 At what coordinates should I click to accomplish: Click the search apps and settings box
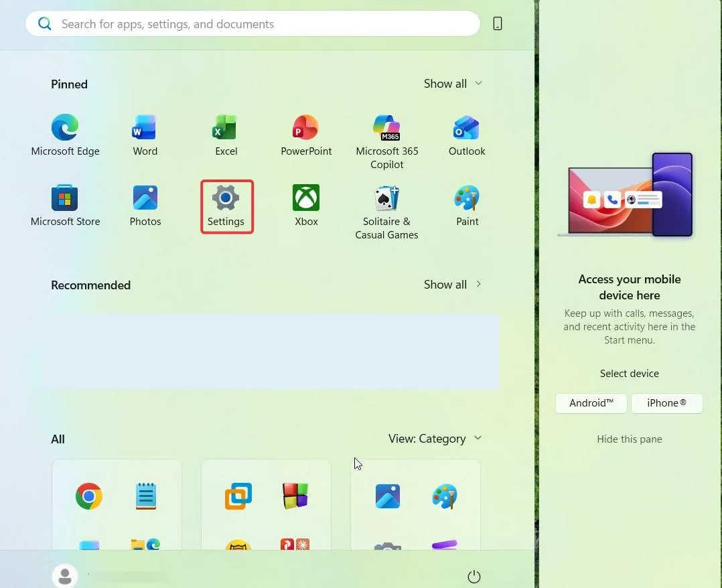[252, 23]
